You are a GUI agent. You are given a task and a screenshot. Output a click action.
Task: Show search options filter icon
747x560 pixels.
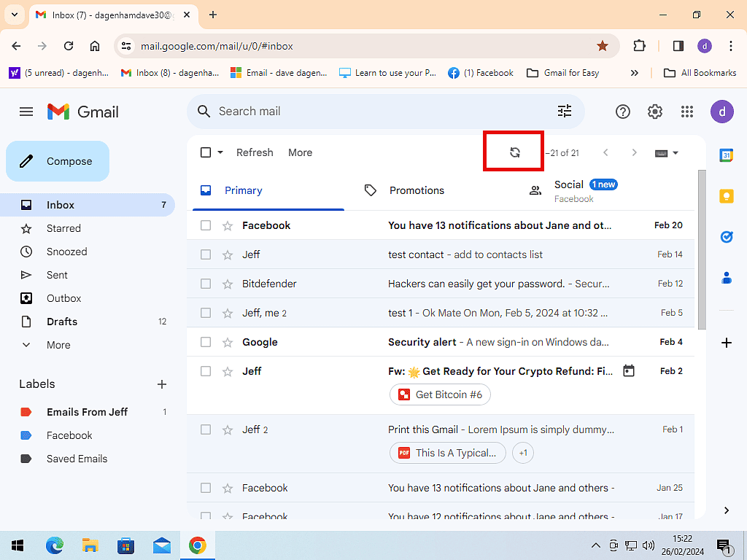click(565, 111)
